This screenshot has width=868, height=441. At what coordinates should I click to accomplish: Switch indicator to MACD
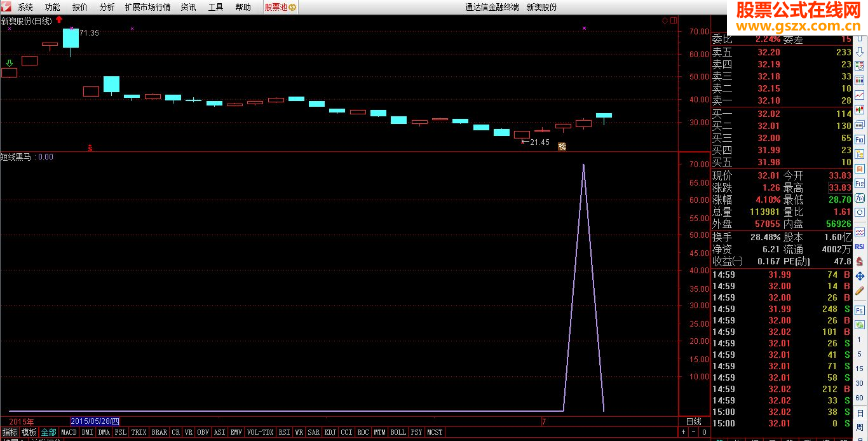[x=69, y=432]
